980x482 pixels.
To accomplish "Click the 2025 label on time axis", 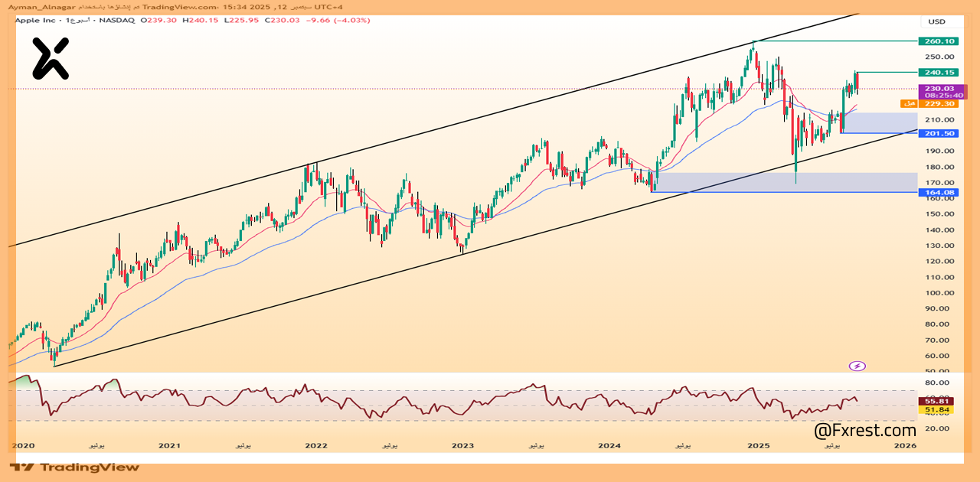I will coord(758,445).
